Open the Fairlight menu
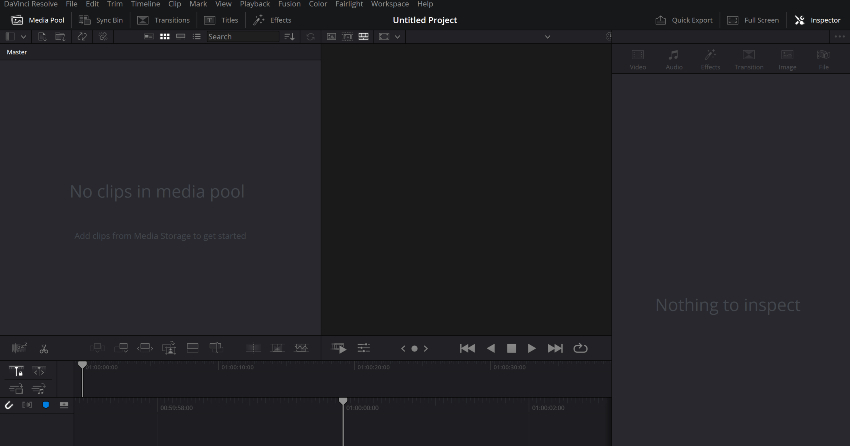The height and width of the screenshot is (446, 850). click(x=349, y=4)
